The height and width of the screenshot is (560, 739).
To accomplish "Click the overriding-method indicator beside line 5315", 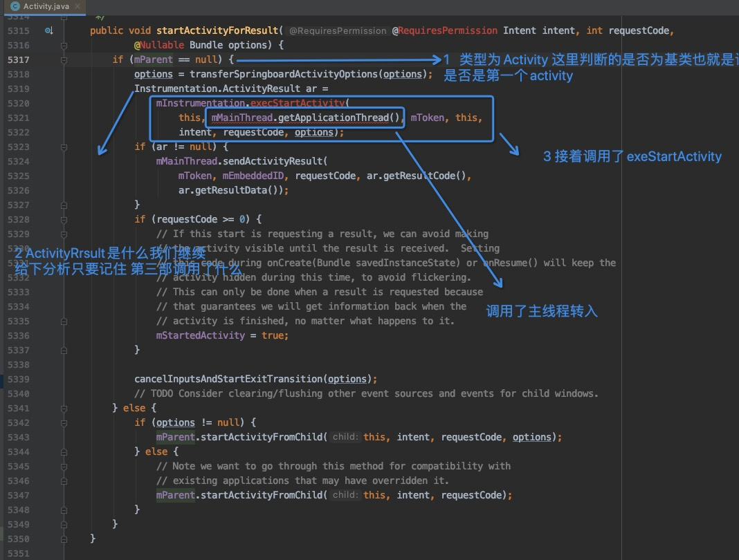I will [x=48, y=30].
